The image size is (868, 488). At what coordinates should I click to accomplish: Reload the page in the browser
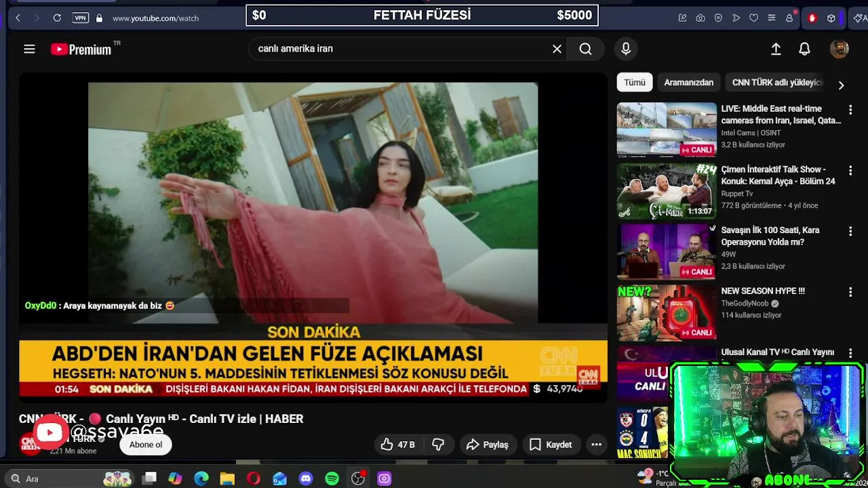pos(57,18)
